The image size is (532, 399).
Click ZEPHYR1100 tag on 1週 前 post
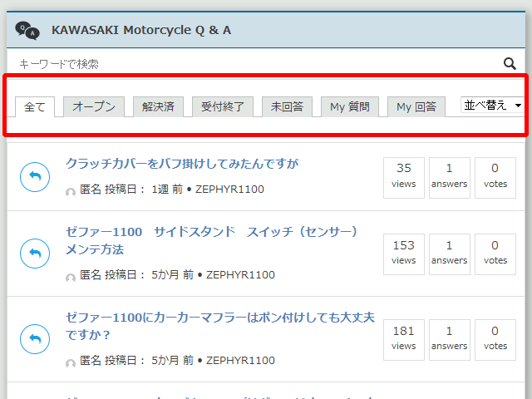(229, 189)
